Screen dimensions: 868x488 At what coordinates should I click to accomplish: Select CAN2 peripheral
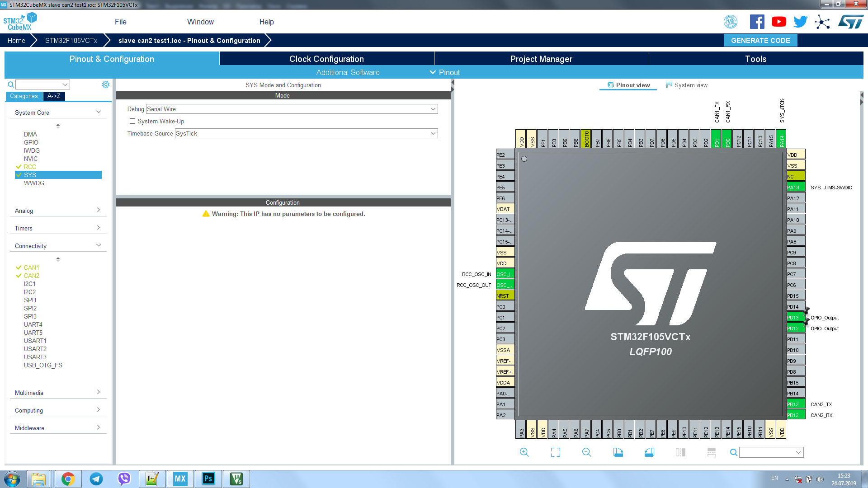point(32,276)
